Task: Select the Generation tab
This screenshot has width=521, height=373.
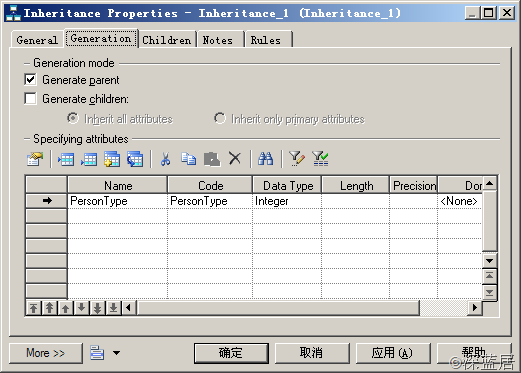Action: 101,38
